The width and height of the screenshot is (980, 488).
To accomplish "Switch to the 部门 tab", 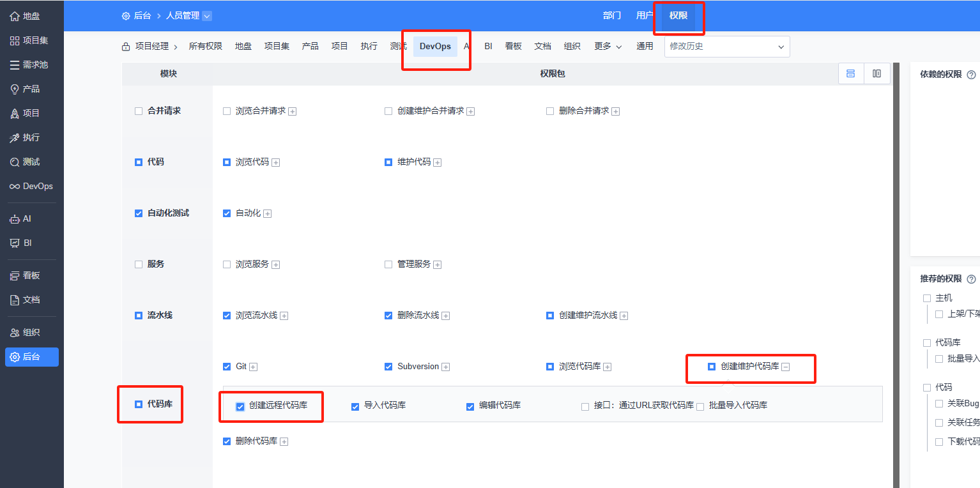I will click(x=612, y=15).
